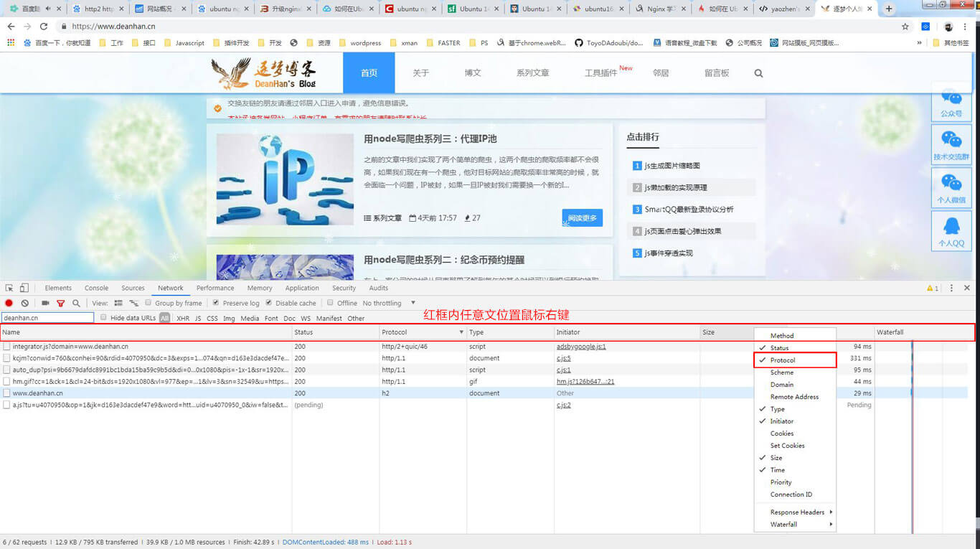Enable the Domain column in the context menu

[x=795, y=385]
